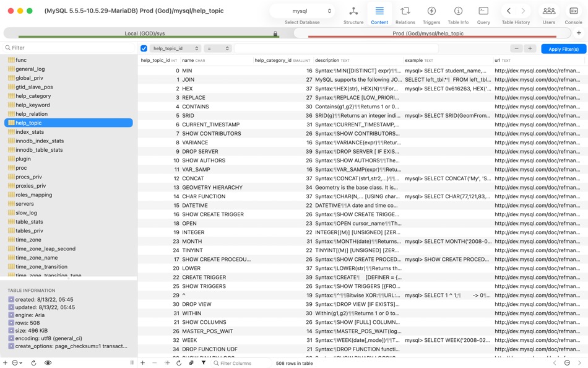The image size is (588, 368).
Task: Go forward in Table History
Action: (x=523, y=11)
